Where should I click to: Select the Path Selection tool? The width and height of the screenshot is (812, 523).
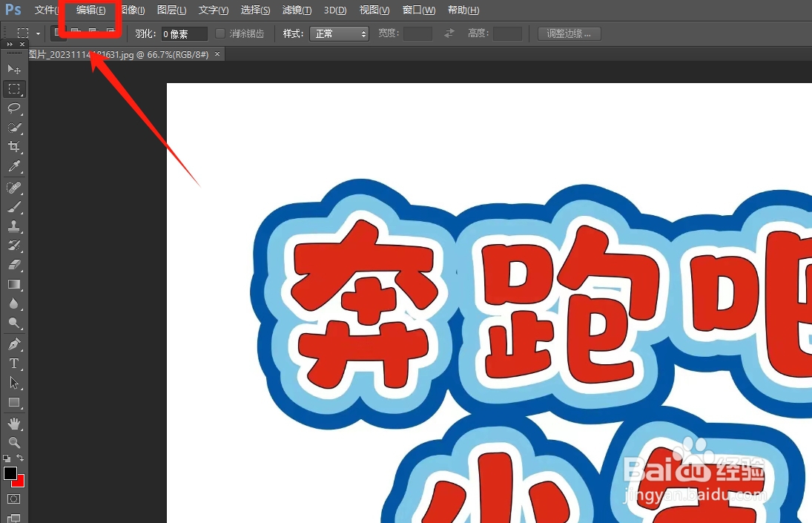coord(14,383)
